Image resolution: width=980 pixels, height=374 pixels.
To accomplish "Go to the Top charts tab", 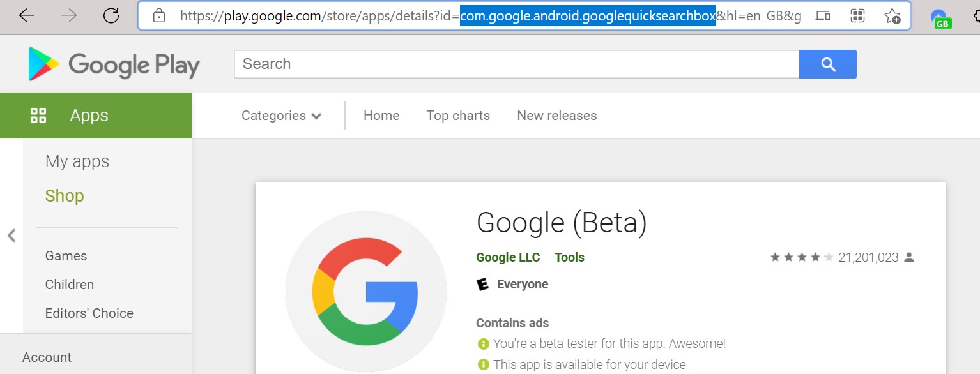I will (458, 116).
